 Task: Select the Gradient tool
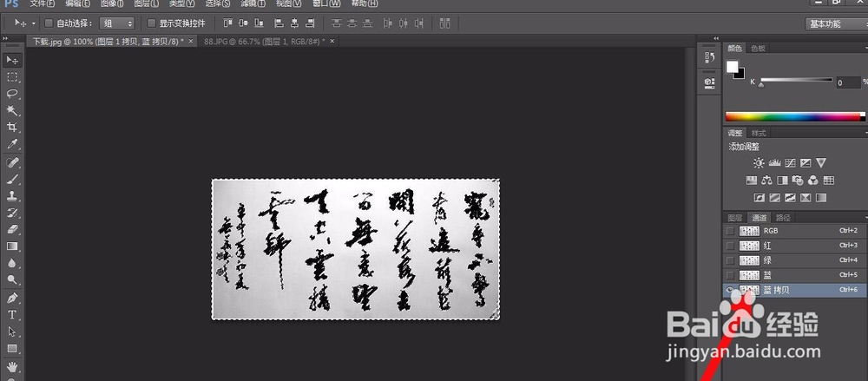pyautogui.click(x=12, y=246)
